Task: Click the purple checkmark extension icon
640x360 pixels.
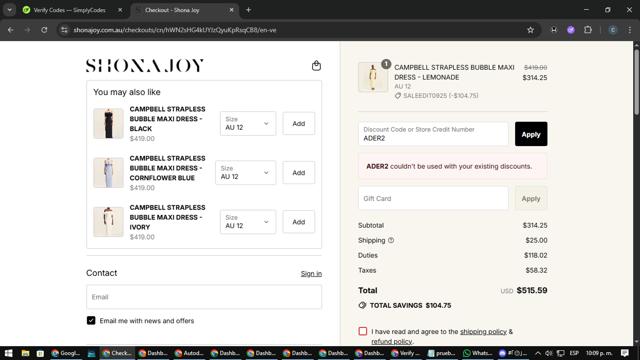Action: point(571,30)
